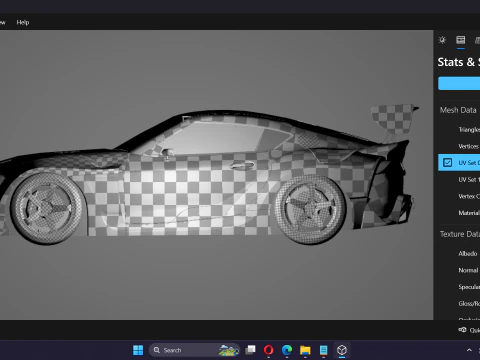Select the Specular texture option

469,287
